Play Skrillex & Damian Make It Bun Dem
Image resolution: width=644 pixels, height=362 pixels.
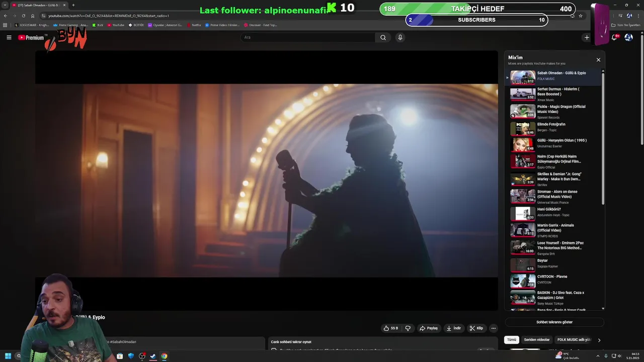(552, 179)
